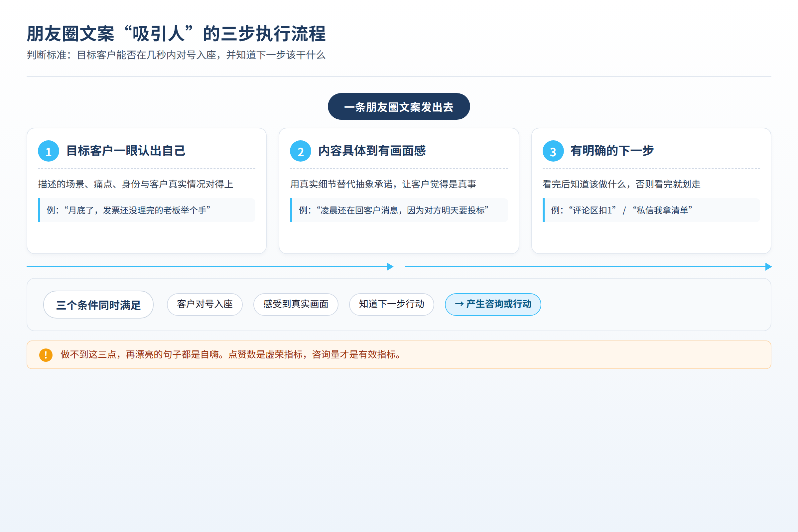Click the heading '内容具体到有画面感'

[372, 151]
